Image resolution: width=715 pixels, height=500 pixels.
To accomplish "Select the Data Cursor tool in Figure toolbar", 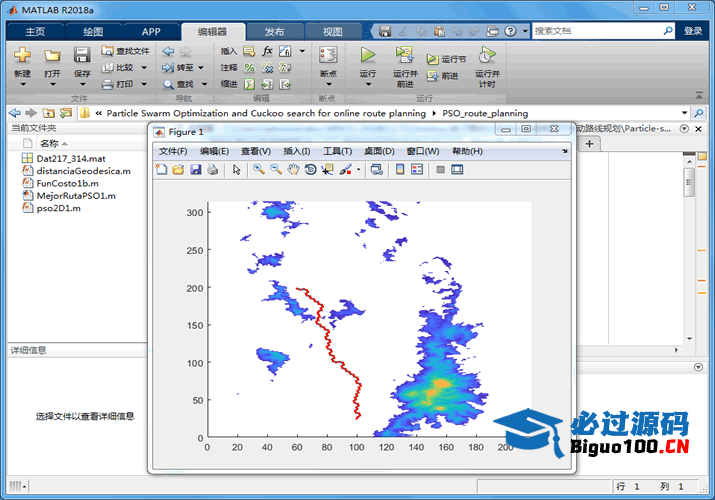I will pos(327,170).
